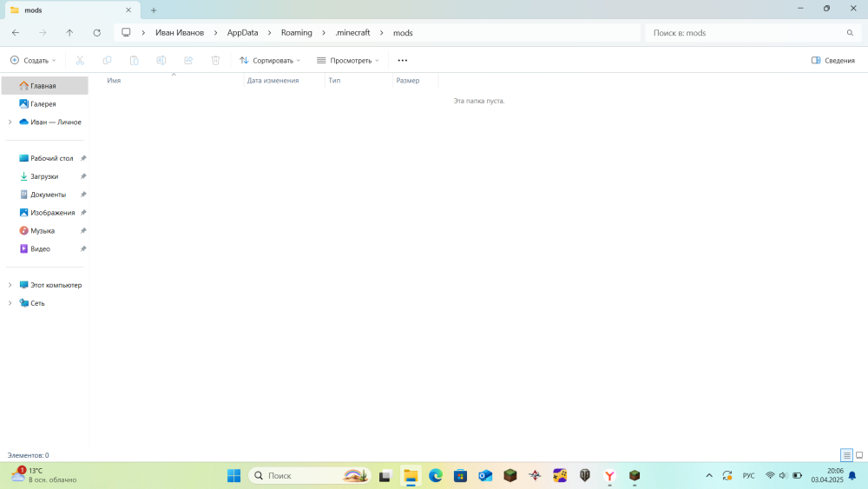
Task: Open a new tab with plus button
Action: point(154,10)
